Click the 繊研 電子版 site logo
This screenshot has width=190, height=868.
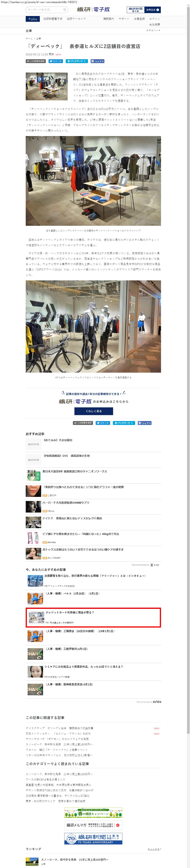click(x=94, y=9)
